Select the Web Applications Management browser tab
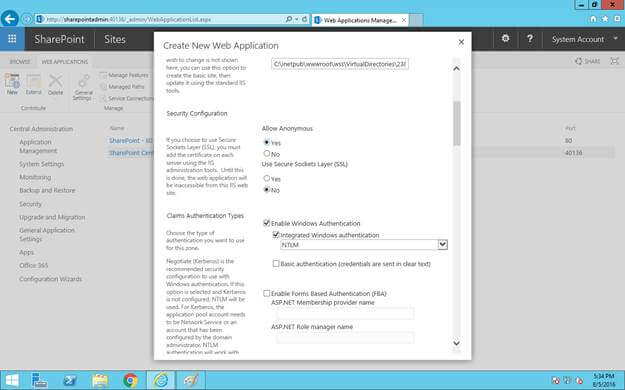625x390 pixels. (x=360, y=20)
